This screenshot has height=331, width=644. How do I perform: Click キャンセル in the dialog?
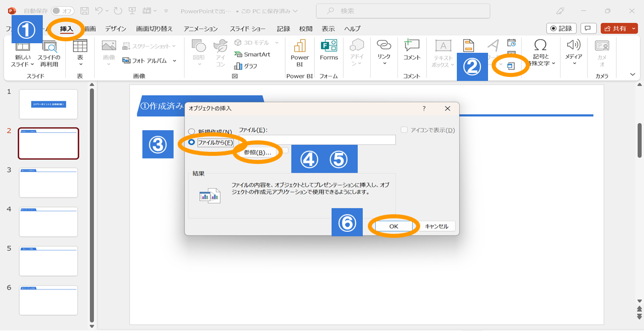click(x=436, y=226)
